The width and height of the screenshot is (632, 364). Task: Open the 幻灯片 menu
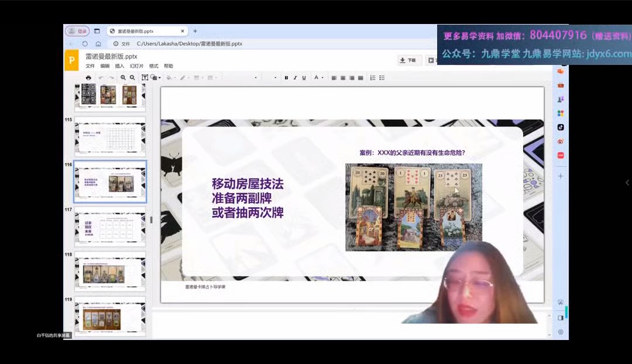[x=136, y=66]
